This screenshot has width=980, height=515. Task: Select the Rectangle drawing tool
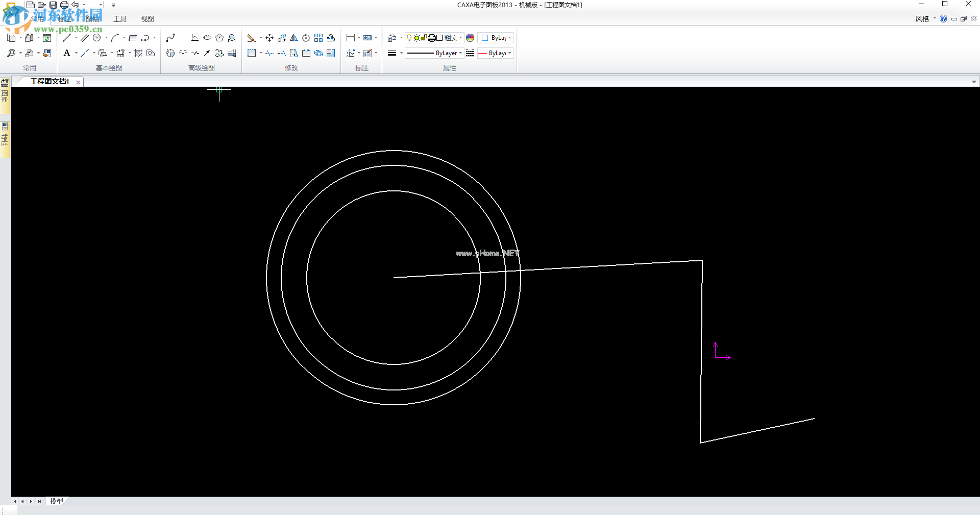(133, 38)
